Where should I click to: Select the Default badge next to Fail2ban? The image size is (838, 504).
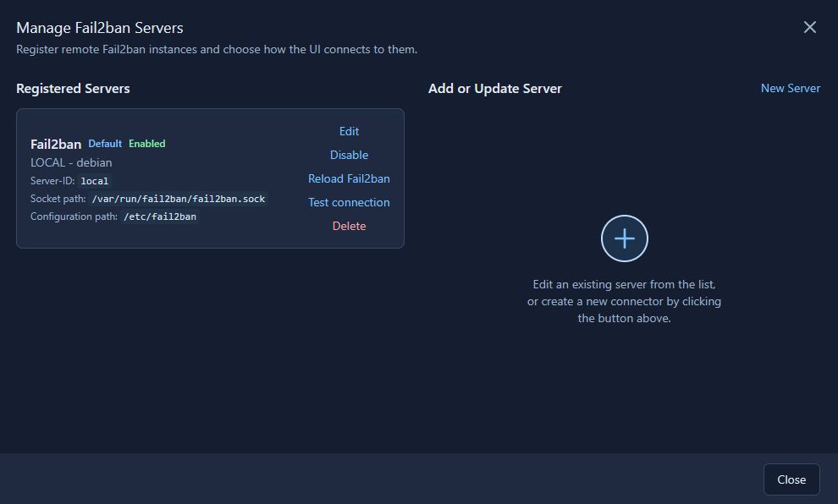point(105,144)
